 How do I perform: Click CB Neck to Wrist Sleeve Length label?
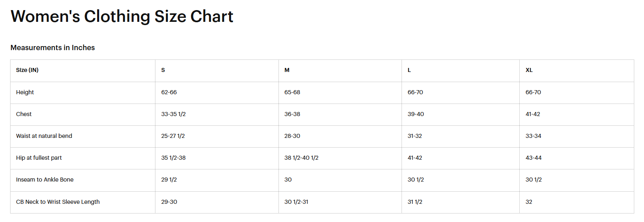pos(58,202)
